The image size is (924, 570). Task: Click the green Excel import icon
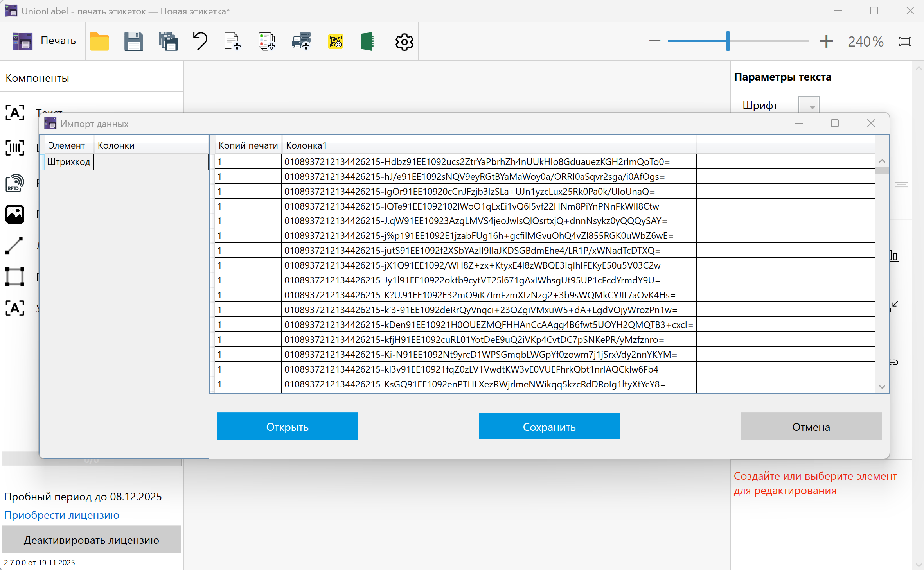tap(370, 41)
